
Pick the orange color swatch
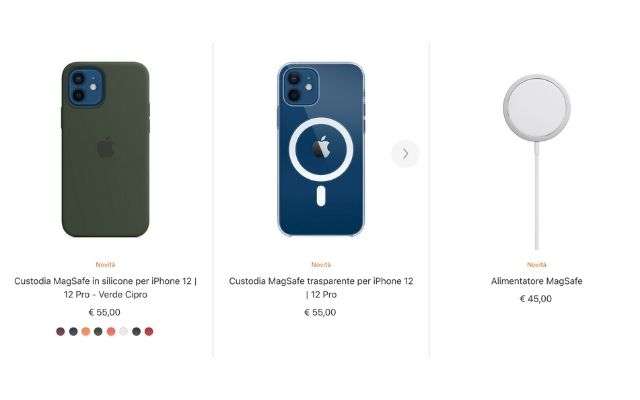tap(86, 331)
